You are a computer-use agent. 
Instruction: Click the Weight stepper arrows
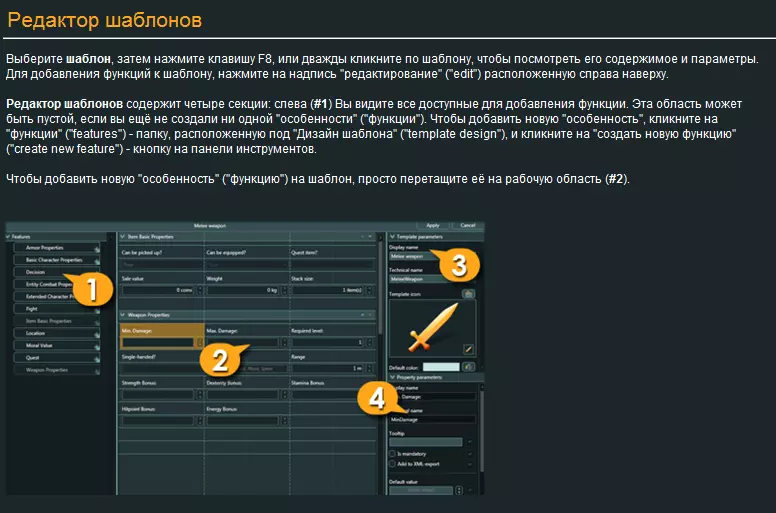click(x=285, y=290)
